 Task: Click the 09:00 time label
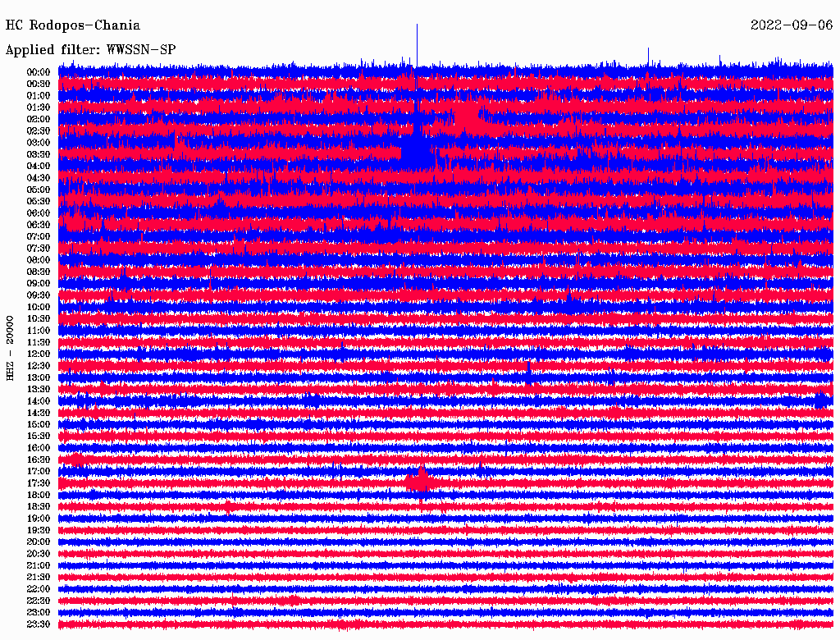(38, 284)
